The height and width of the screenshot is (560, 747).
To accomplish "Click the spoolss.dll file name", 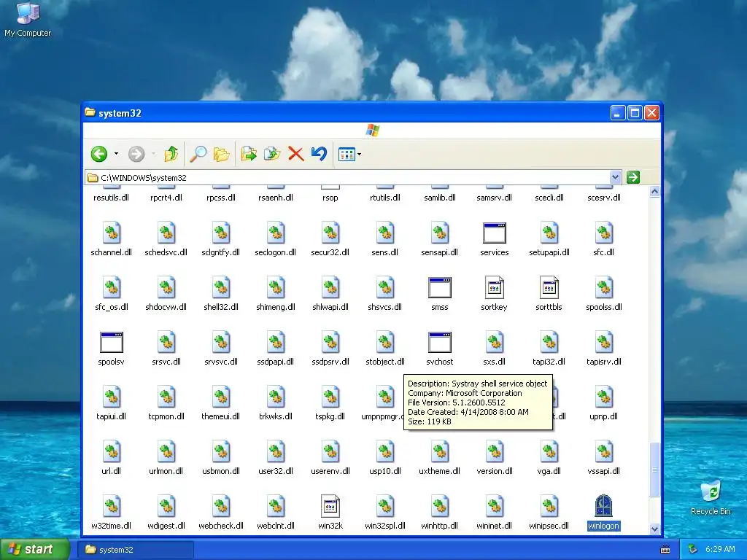I will point(603,307).
